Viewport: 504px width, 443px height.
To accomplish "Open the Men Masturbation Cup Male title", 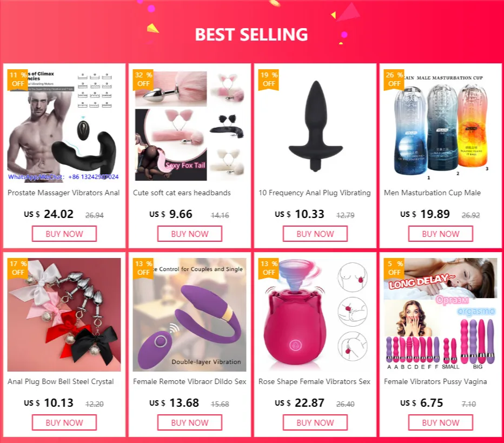I will pyautogui.click(x=432, y=193).
